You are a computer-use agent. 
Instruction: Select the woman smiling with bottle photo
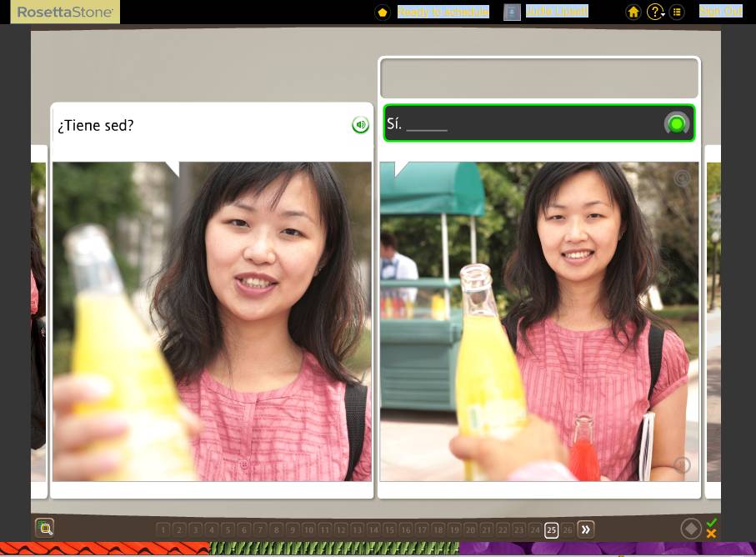tap(539, 321)
